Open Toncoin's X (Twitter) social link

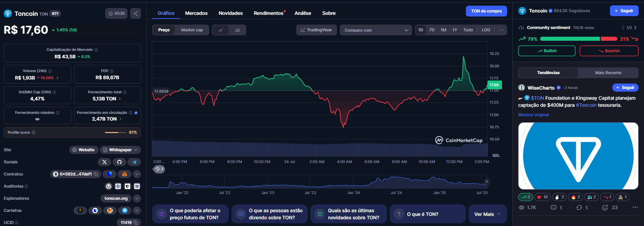pyautogui.click(x=105, y=162)
